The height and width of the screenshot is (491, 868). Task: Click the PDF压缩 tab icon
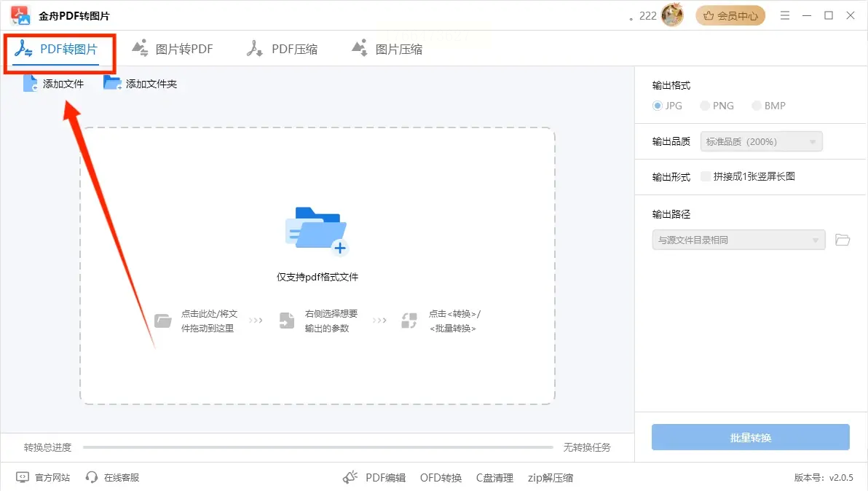255,49
